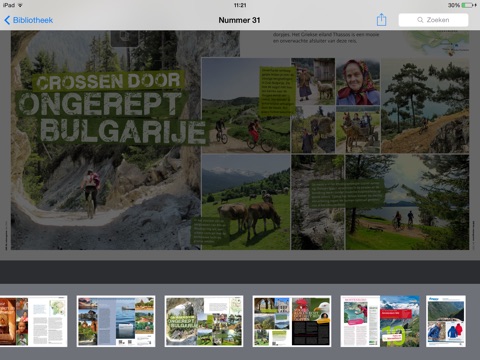This screenshot has height=360, width=480.
Task: Tap the Wi-Fi icon in the status bar
Action: click(x=20, y=5)
